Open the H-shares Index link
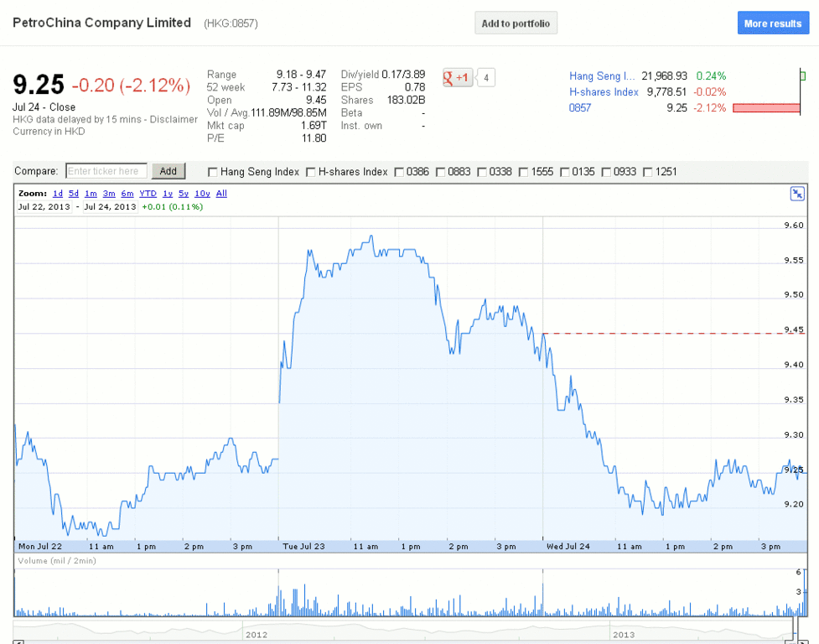 click(x=604, y=92)
